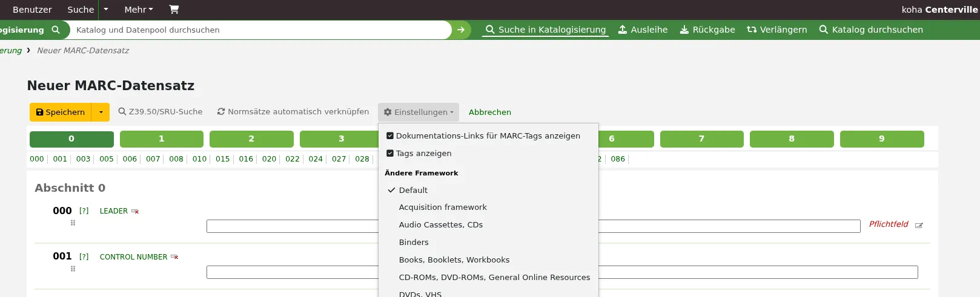Expand the Suche caret dropdown
This screenshot has width=980, height=297.
coord(106,10)
